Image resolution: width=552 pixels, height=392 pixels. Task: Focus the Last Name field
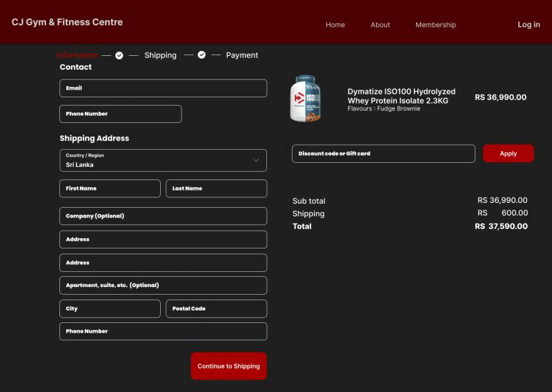tap(216, 188)
